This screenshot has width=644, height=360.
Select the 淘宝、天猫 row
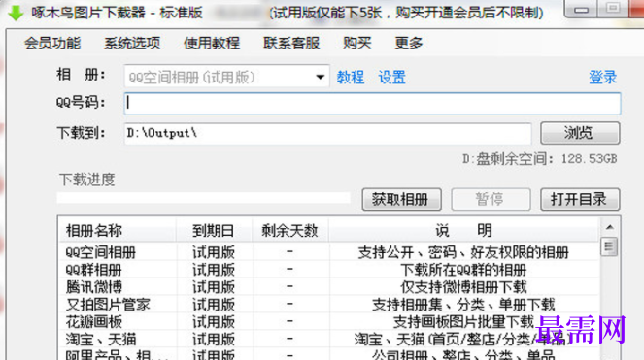(327, 339)
